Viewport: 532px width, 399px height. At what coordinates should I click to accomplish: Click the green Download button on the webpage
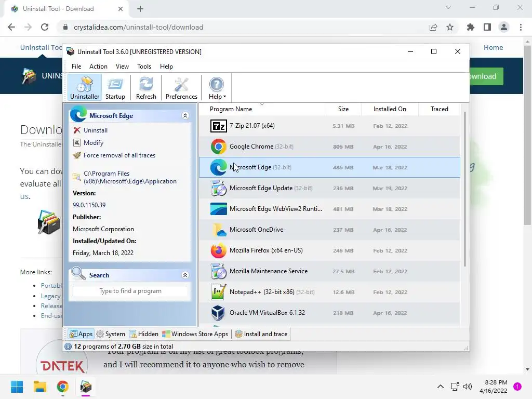486,76
